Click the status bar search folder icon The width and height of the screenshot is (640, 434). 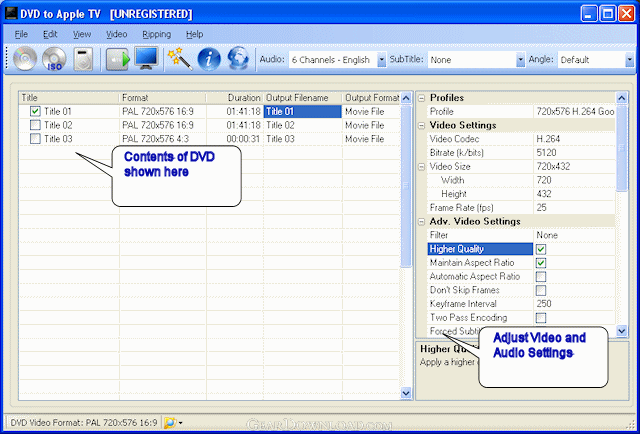click(x=170, y=423)
